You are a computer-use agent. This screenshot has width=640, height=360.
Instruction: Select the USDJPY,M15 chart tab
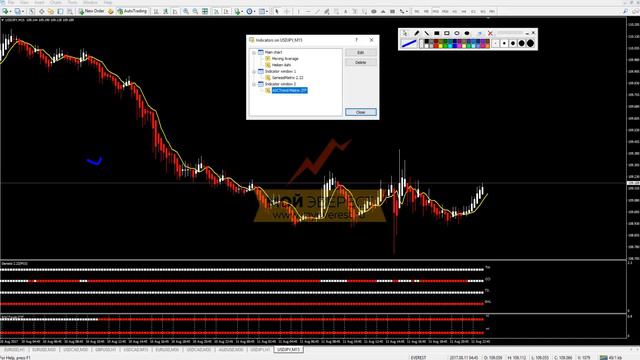click(x=289, y=350)
